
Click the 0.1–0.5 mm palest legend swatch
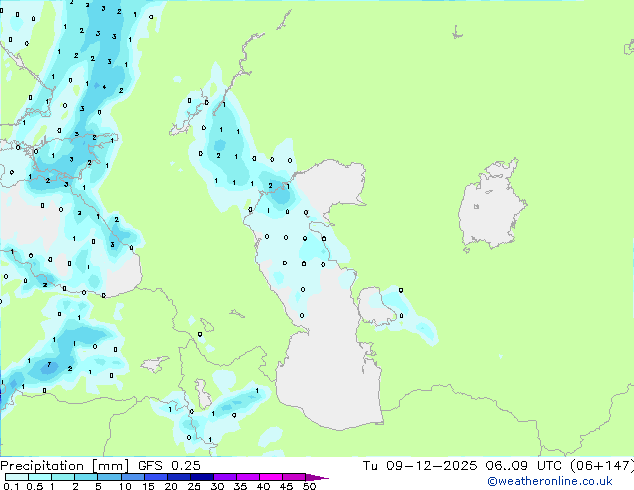tap(17, 477)
